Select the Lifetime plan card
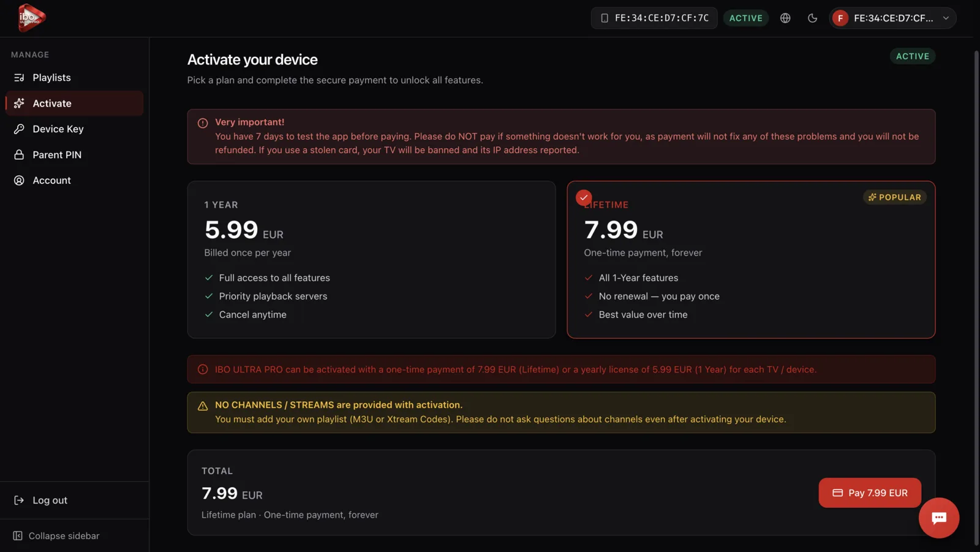This screenshot has width=980, height=552. click(751, 259)
